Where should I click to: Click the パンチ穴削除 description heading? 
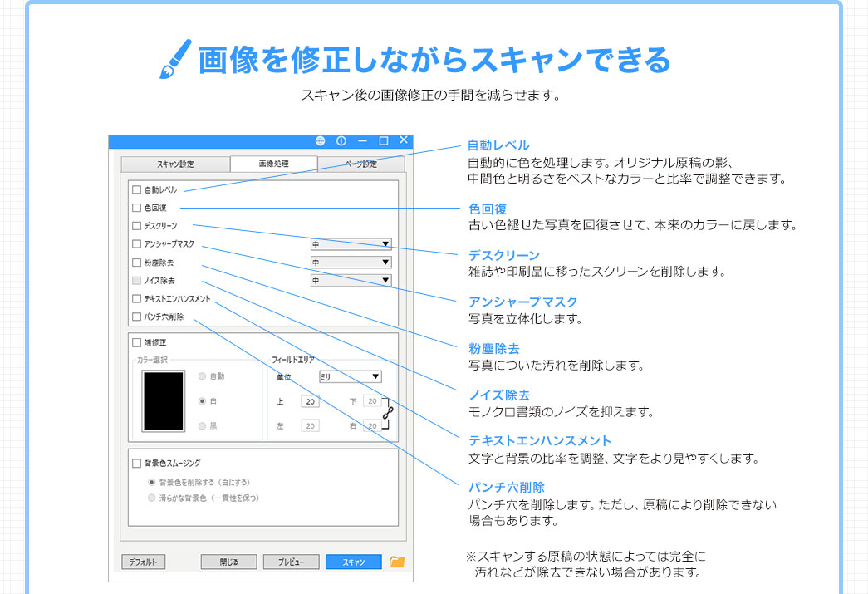(x=507, y=487)
